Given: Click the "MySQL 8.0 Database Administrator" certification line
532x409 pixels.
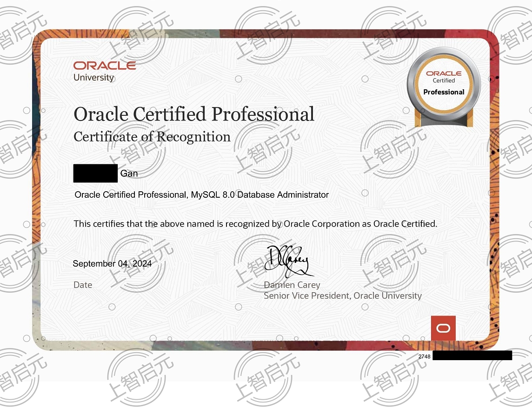Looking at the screenshot, I should point(201,195).
